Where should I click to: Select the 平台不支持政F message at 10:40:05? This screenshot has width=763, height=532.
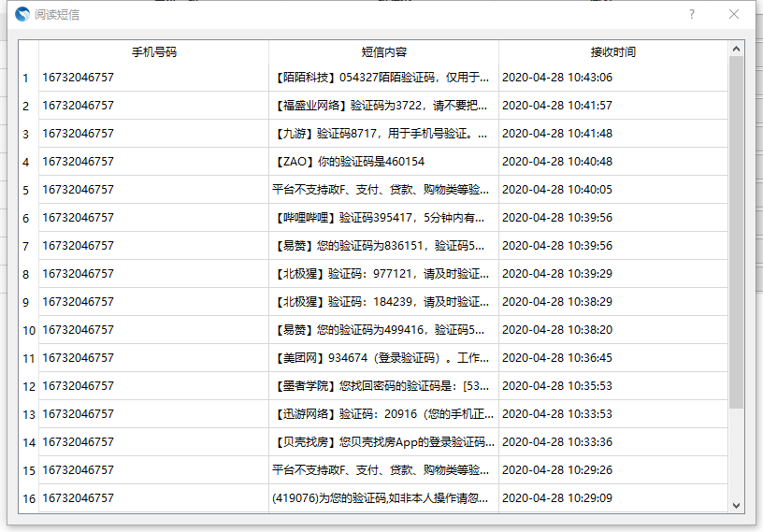pos(383,190)
